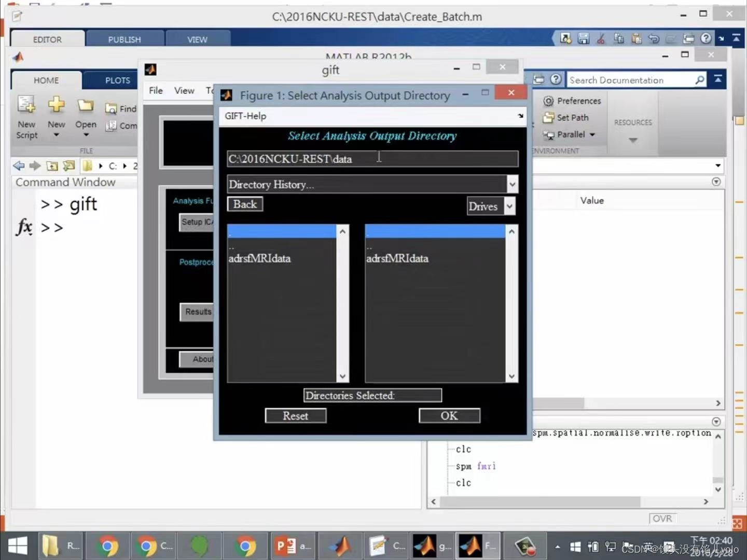This screenshot has height=560, width=747.
Task: Click the Setup ICA button in gift window
Action: (196, 222)
